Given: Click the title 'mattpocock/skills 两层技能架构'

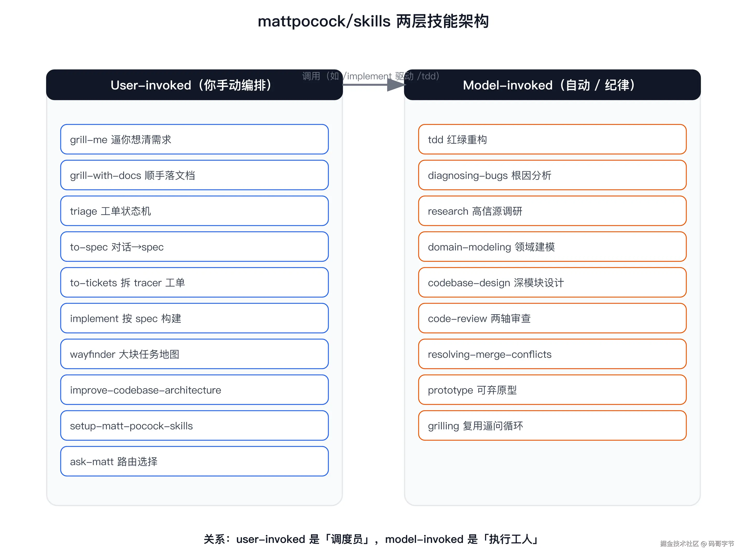Looking at the screenshot, I should [373, 21].
